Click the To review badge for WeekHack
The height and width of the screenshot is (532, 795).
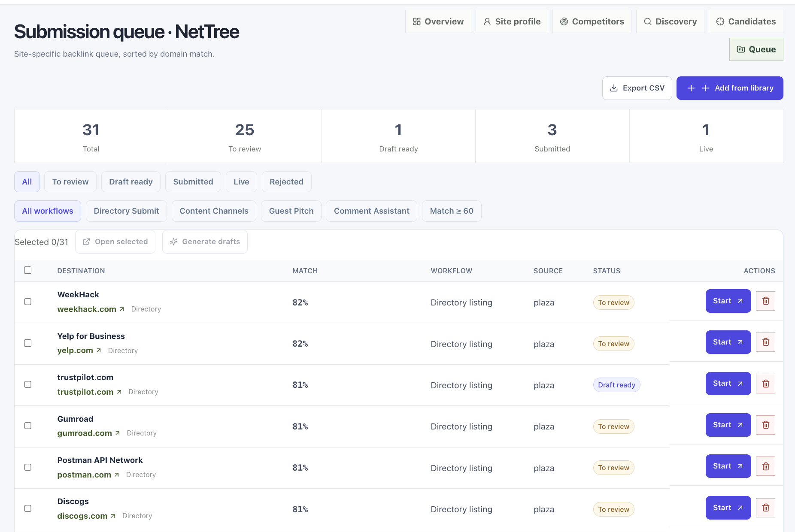coord(613,302)
